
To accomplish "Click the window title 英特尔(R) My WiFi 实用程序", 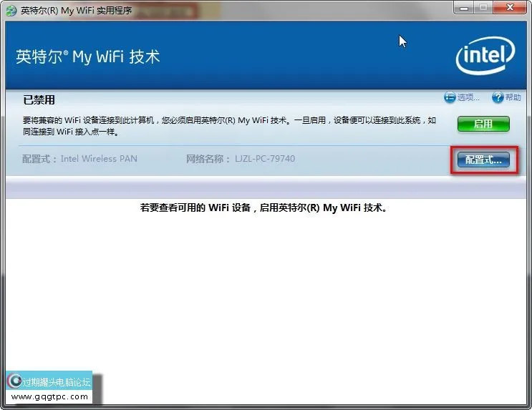I will [x=76, y=11].
